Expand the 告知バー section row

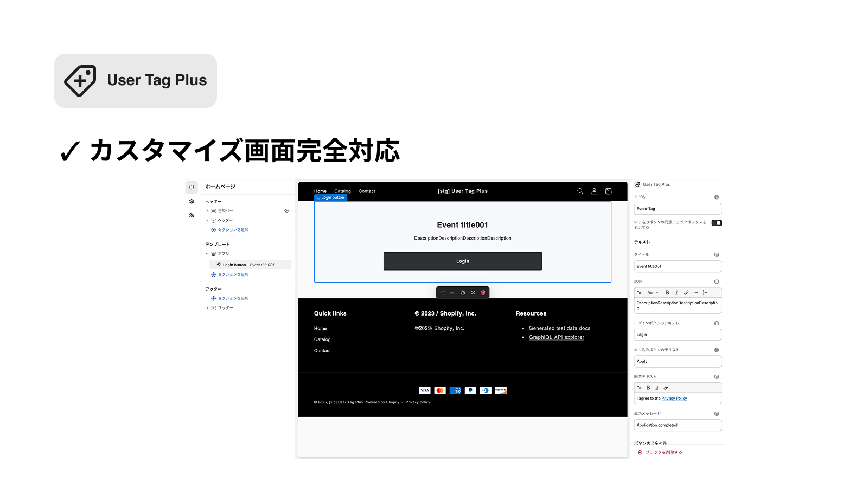pyautogui.click(x=207, y=211)
